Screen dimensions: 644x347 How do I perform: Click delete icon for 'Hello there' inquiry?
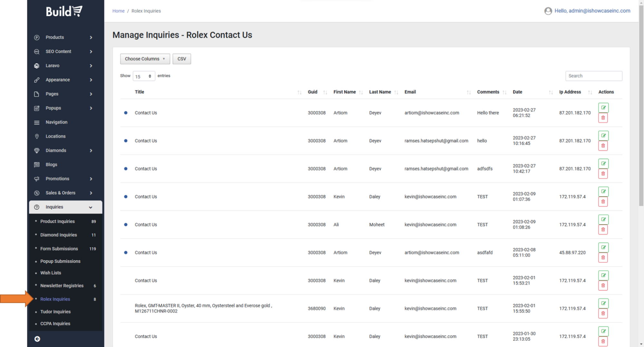tap(603, 118)
